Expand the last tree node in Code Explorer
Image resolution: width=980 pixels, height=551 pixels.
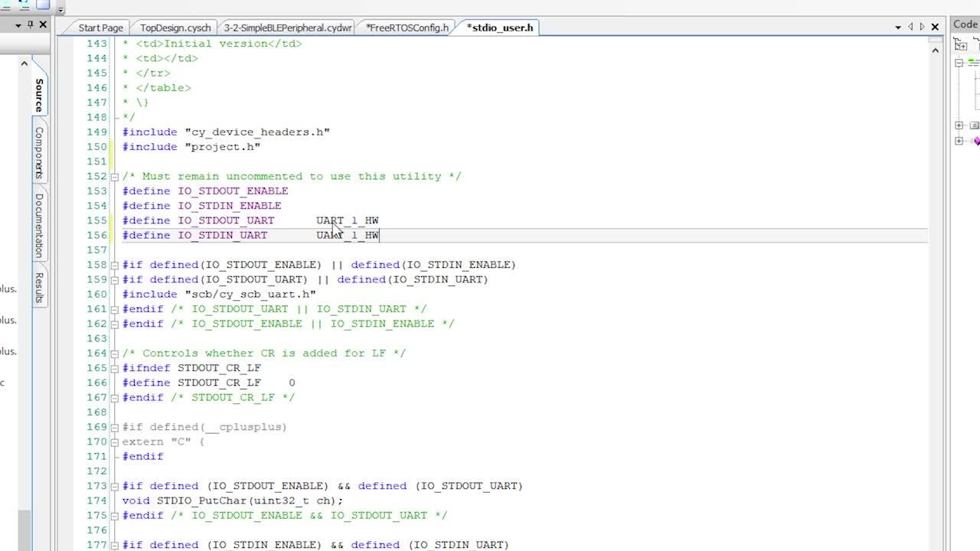(959, 140)
